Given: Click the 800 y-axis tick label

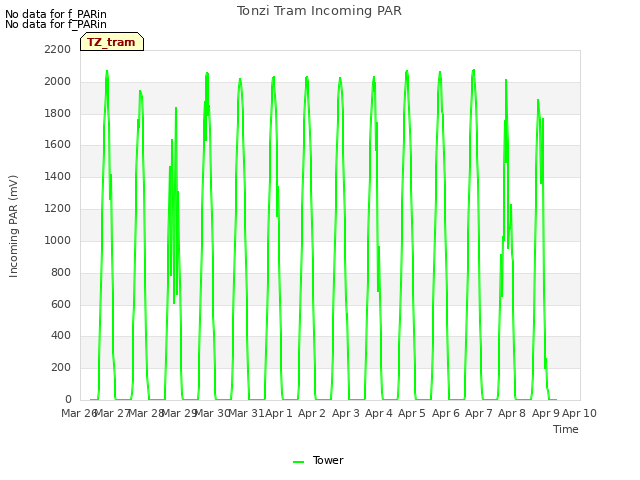Looking at the screenshot, I should 61,272.
